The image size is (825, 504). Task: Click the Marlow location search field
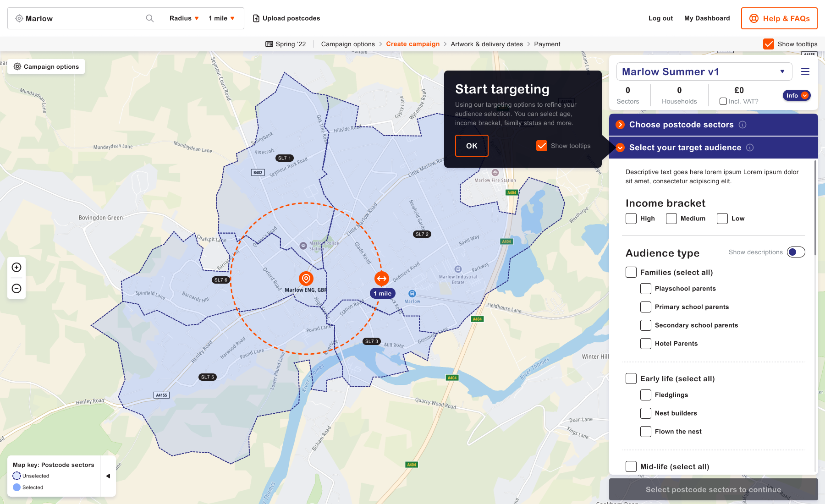click(85, 18)
